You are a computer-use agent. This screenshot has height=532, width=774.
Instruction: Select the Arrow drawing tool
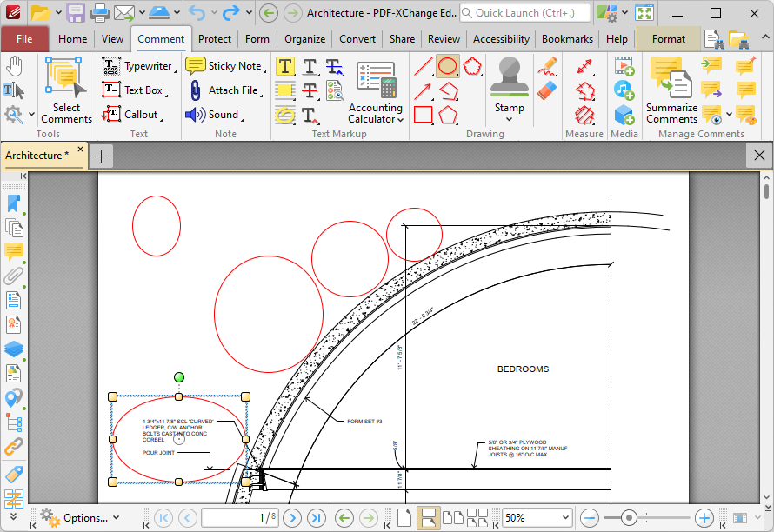pos(424,90)
